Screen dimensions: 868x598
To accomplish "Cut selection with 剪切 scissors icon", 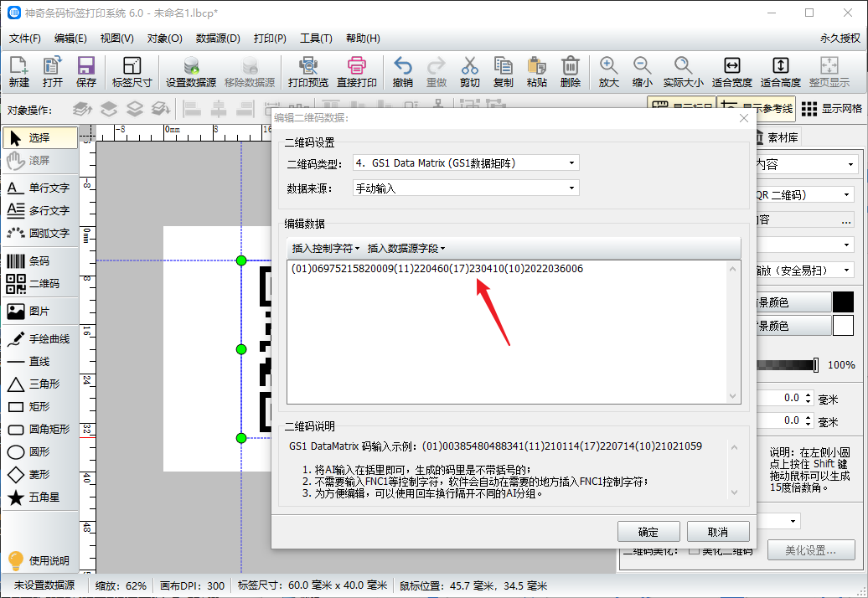I will point(469,72).
